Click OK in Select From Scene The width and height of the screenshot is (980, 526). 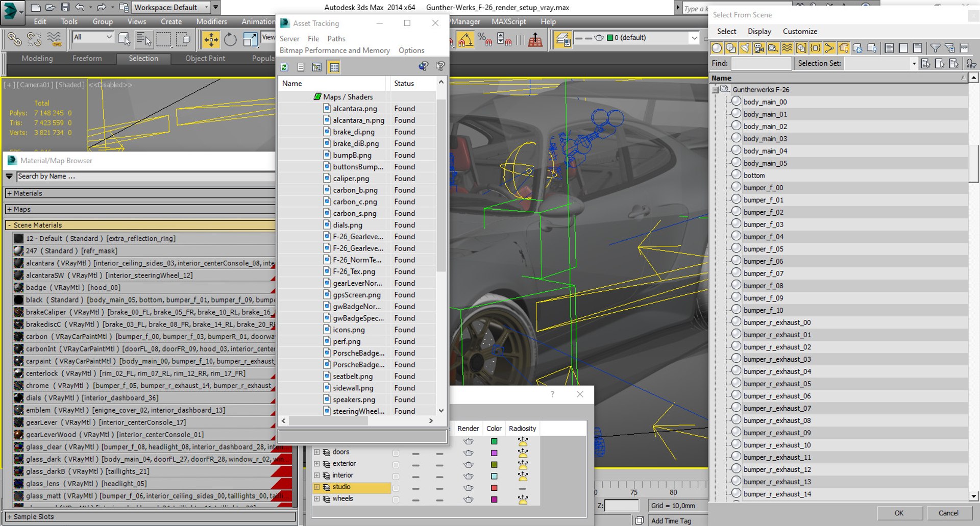pos(899,513)
